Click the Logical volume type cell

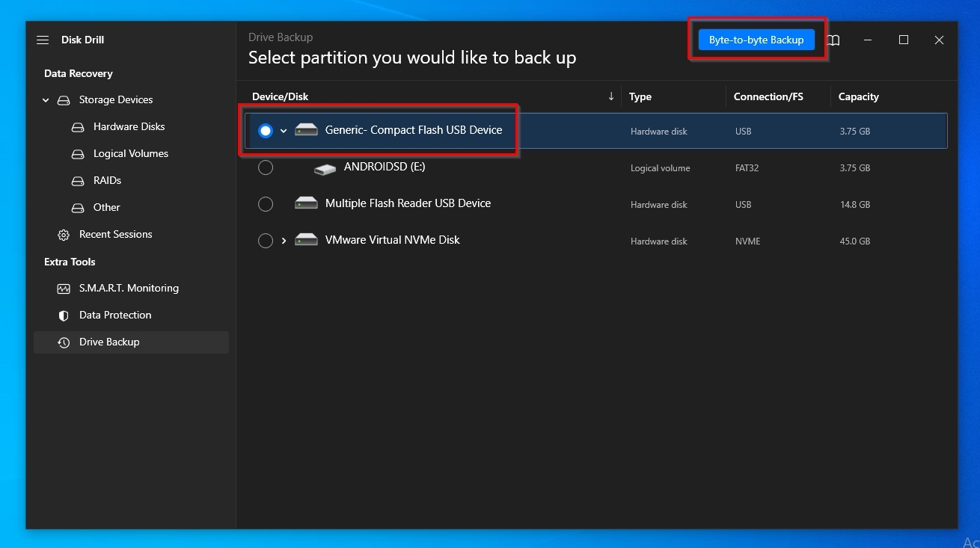[660, 168]
